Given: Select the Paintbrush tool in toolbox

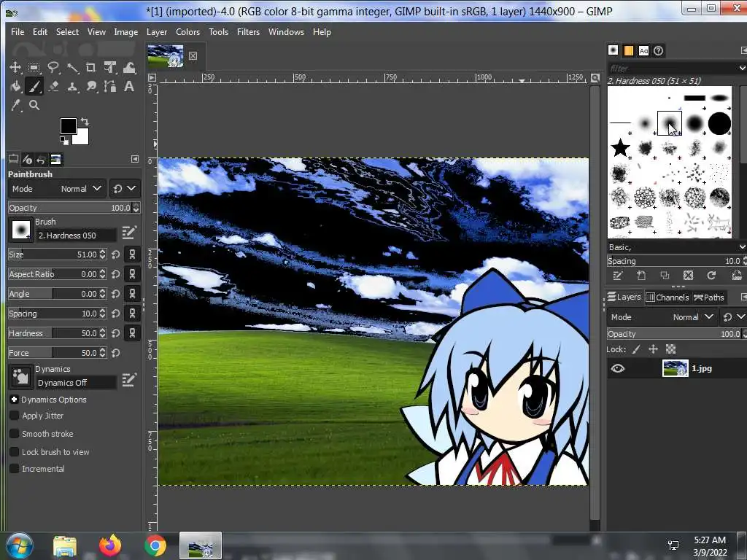Looking at the screenshot, I should 34,86.
